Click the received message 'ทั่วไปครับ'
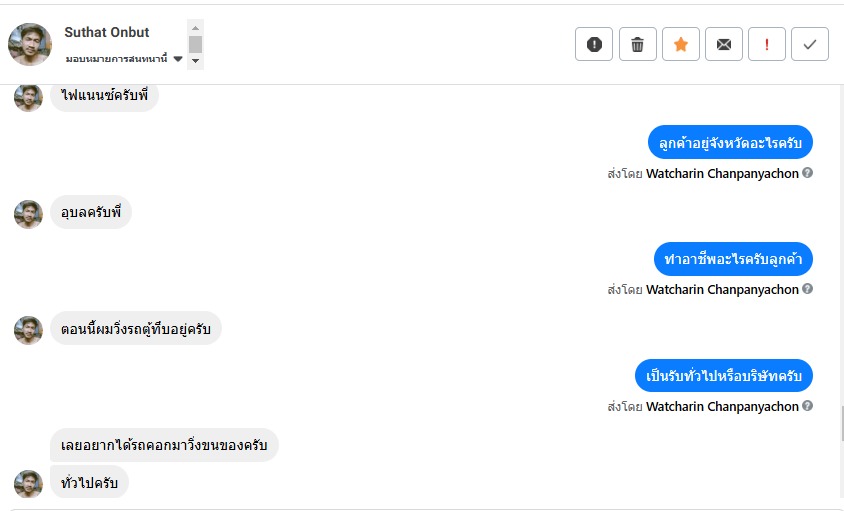844x511 pixels. point(89,483)
